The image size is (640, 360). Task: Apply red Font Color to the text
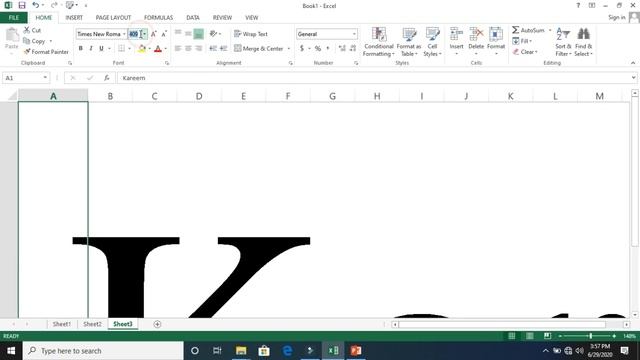click(158, 49)
